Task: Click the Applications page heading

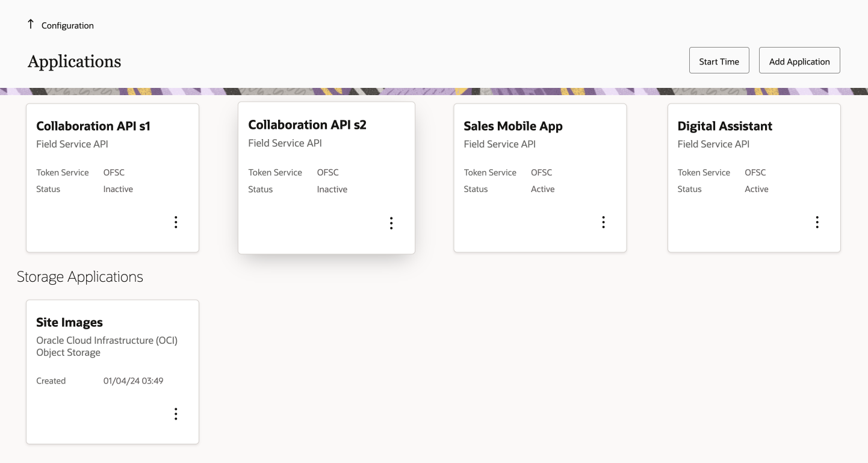Action: pyautogui.click(x=74, y=61)
